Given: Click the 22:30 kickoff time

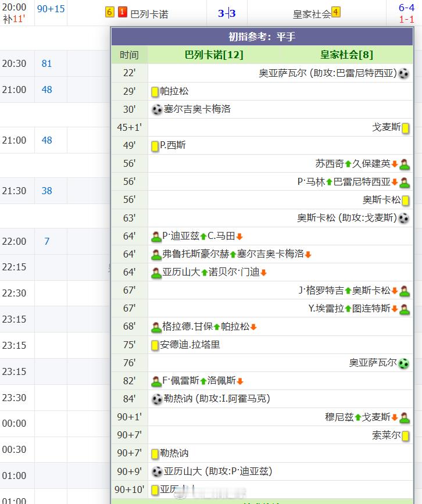Looking at the screenshot, I should click(x=14, y=293).
